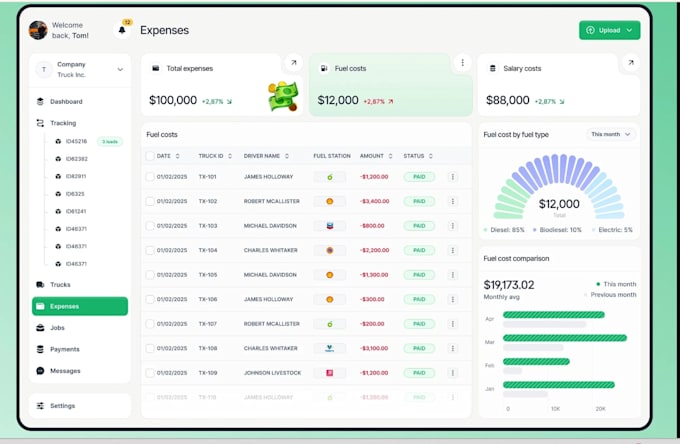Click the Feb this-month bar
This screenshot has height=444, width=680.
[536, 361]
